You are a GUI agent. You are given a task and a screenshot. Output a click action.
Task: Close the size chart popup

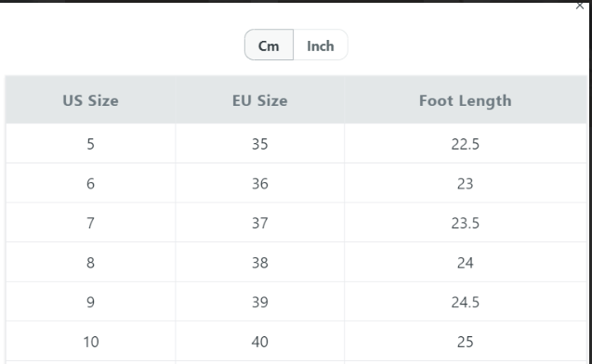tap(580, 6)
